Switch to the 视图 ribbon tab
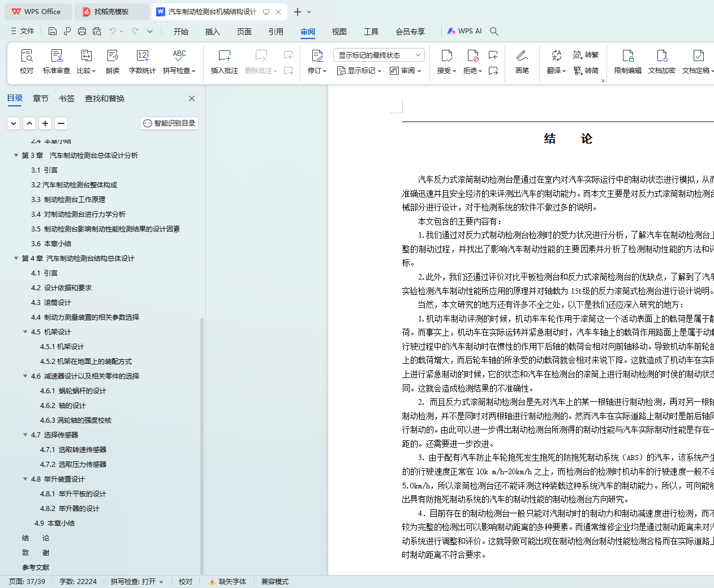 [339, 32]
